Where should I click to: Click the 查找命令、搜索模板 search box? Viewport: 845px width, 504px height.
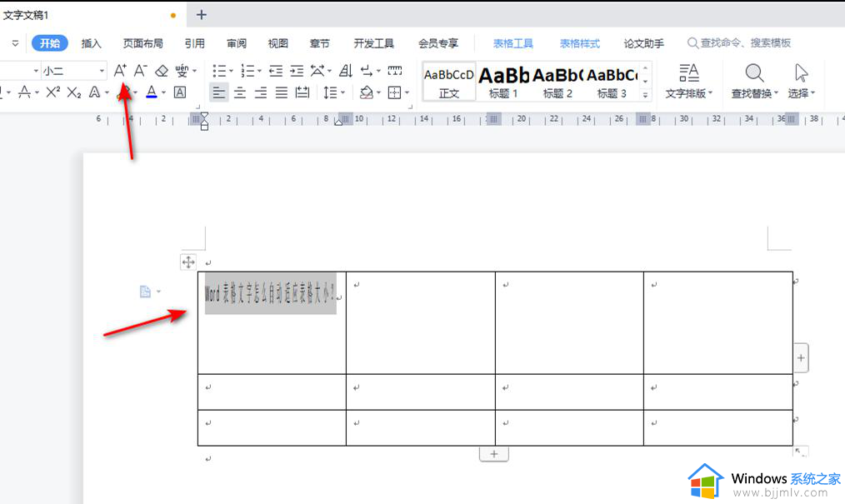coord(739,43)
